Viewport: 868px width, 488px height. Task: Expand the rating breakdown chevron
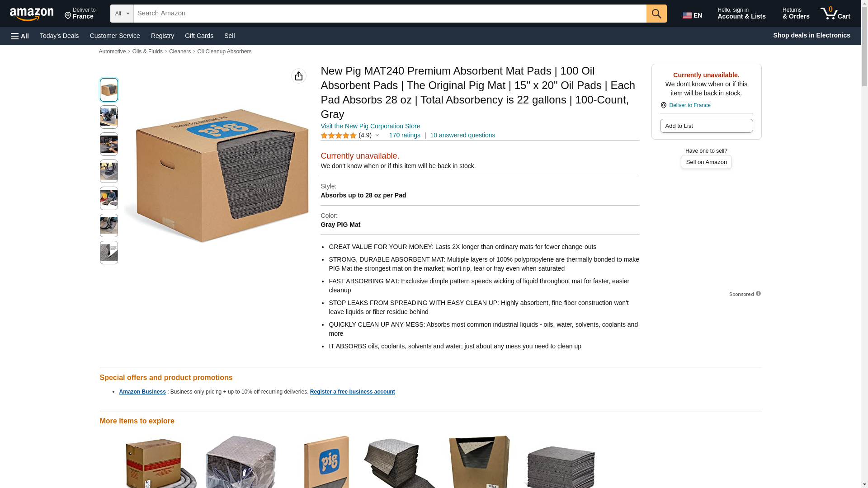tap(377, 135)
